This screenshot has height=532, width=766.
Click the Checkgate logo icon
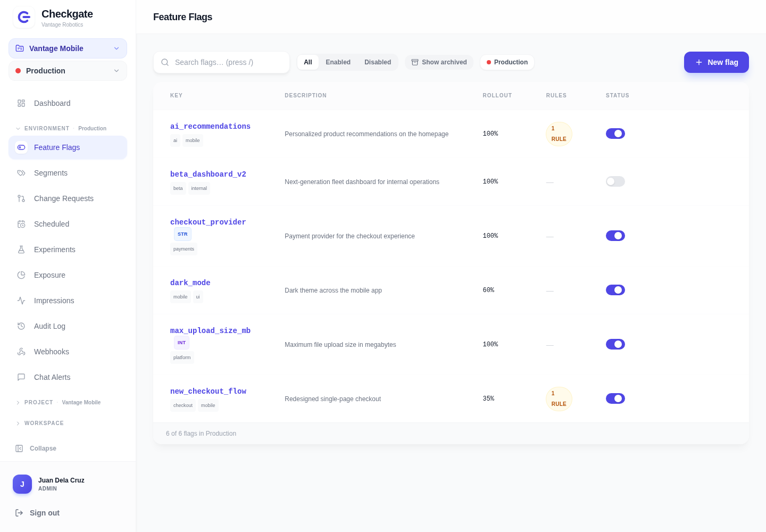[x=24, y=18]
